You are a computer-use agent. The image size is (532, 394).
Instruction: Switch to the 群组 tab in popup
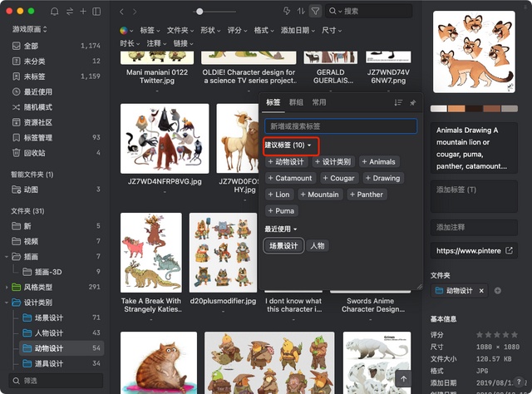point(296,102)
